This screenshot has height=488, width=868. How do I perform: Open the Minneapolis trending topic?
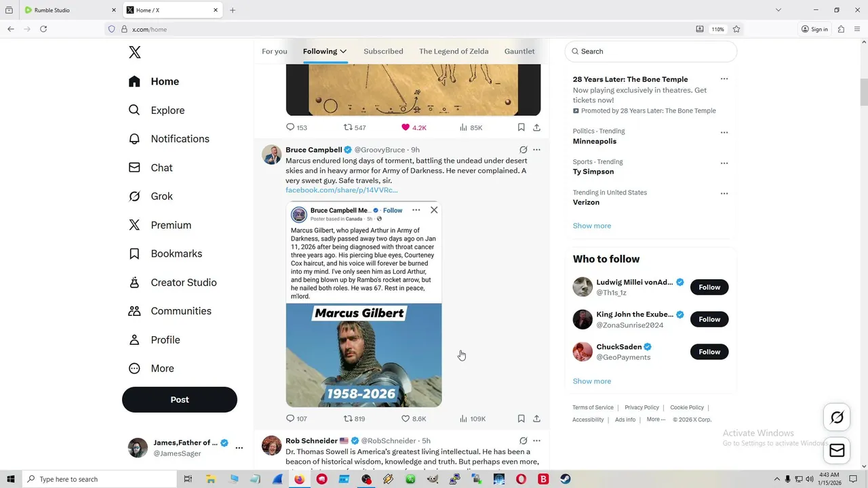pyautogui.click(x=595, y=142)
